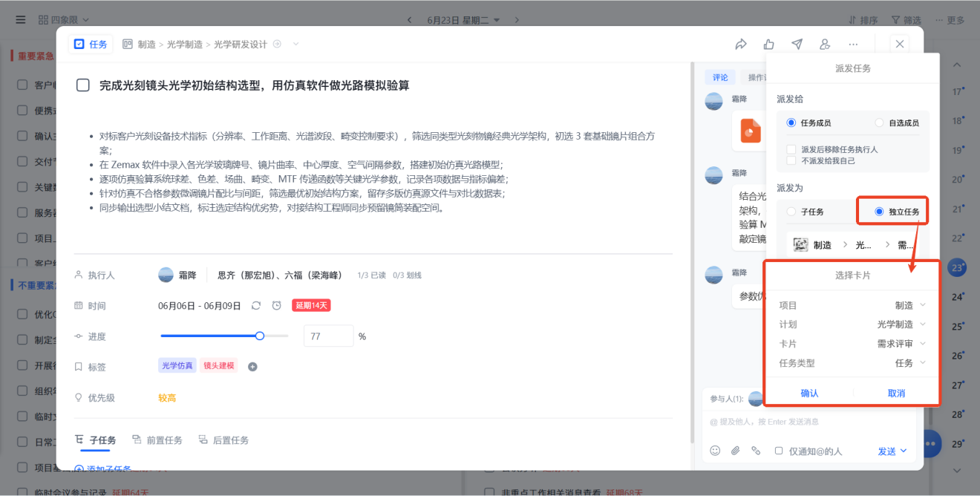Click the up chevron above the date column
The image size is (980, 496).
tap(957, 65)
